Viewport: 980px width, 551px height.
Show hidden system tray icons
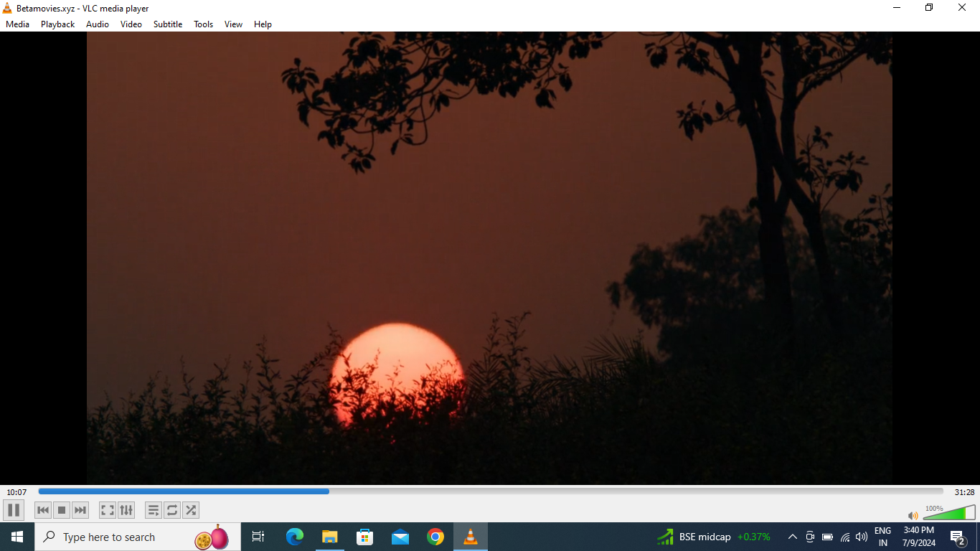point(793,537)
